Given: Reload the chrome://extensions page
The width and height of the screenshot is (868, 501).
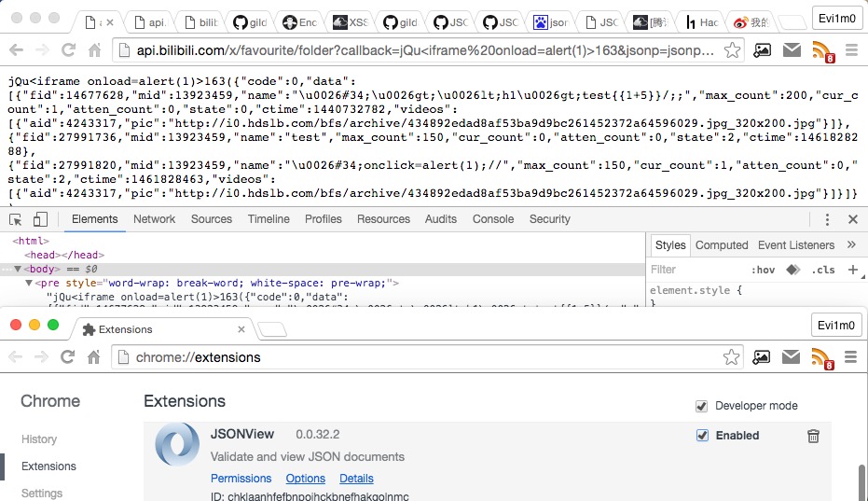Looking at the screenshot, I should (67, 357).
